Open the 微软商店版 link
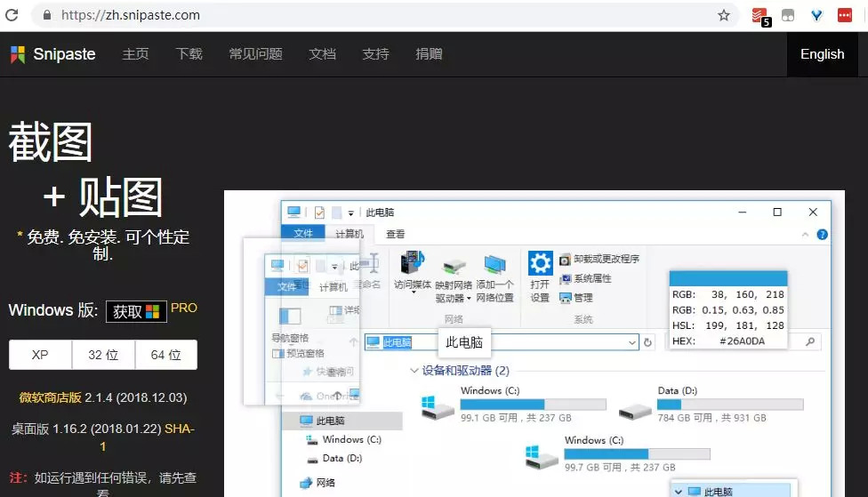868x497 pixels. point(51,397)
